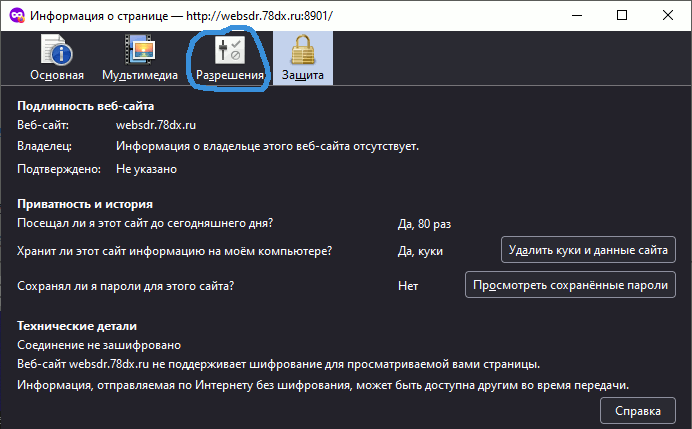This screenshot has width=692, height=429.
Task: Click the golden padlock icon above Защита
Action: [302, 51]
